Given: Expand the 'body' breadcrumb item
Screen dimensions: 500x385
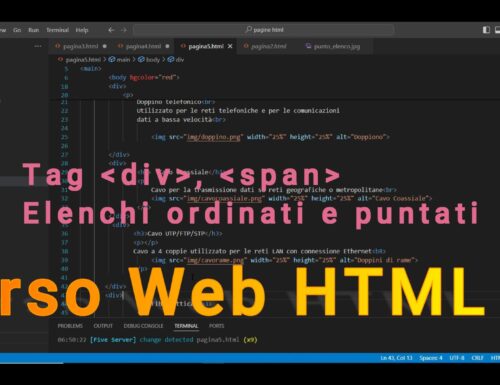Looking at the screenshot, I should 153,60.
